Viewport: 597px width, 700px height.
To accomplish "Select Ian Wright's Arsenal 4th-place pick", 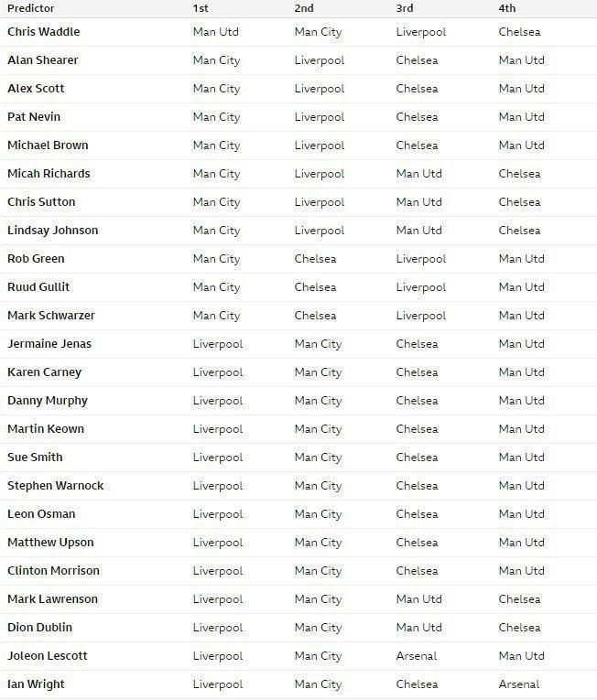I will click(519, 684).
